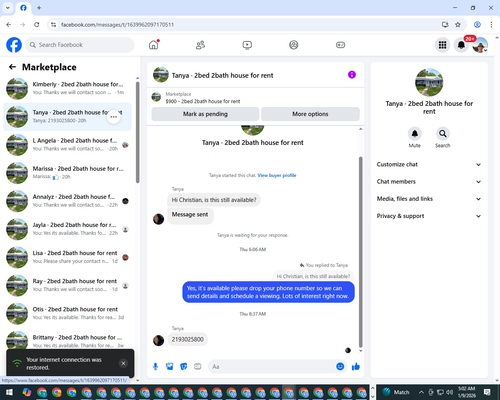Open the Gaming icon in top navigation

[340, 45]
